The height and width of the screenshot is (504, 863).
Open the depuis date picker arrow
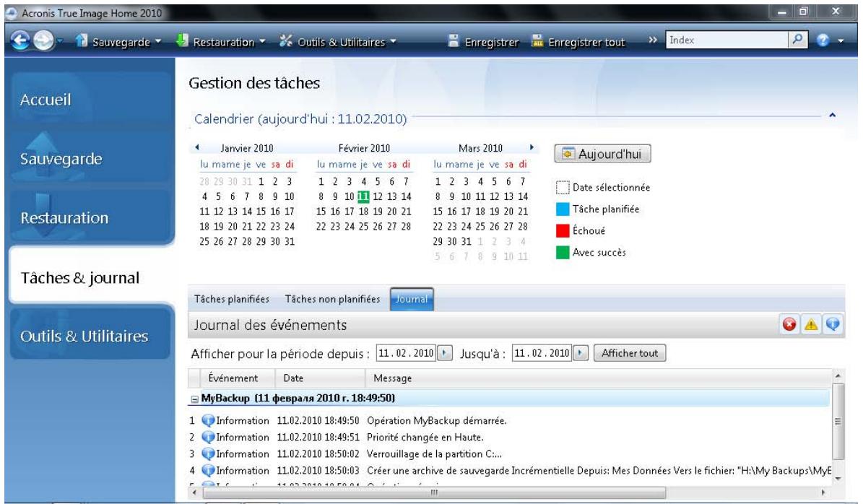click(445, 353)
